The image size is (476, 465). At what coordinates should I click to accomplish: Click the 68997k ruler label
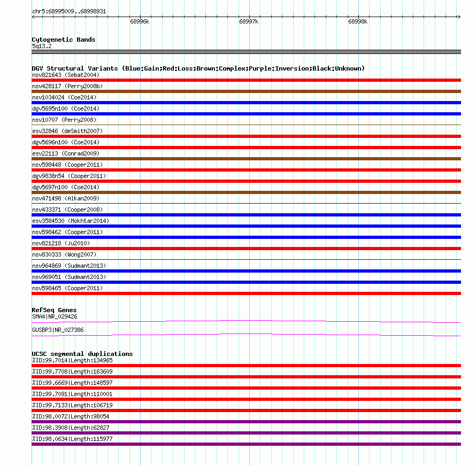coord(249,21)
